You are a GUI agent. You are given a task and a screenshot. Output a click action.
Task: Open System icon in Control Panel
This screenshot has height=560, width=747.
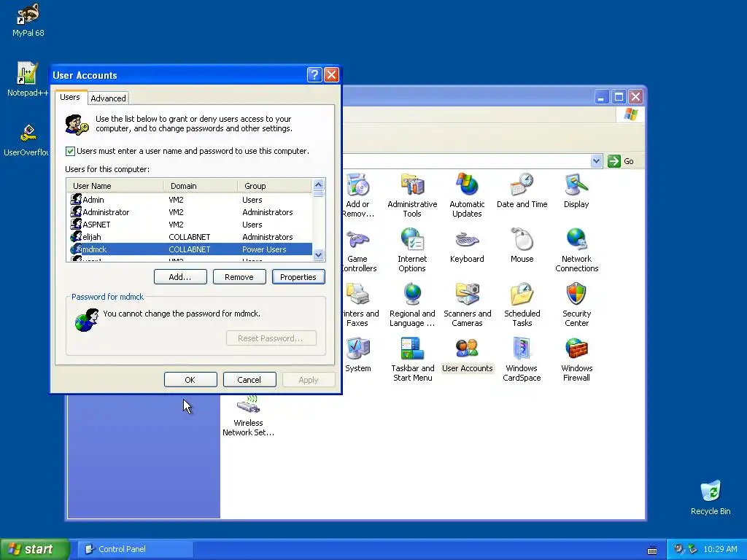click(x=357, y=355)
